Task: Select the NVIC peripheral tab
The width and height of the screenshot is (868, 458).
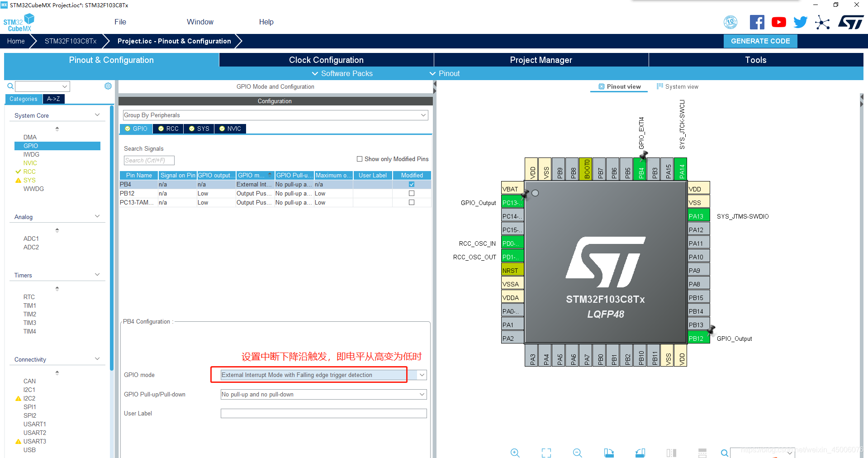Action: [x=230, y=129]
